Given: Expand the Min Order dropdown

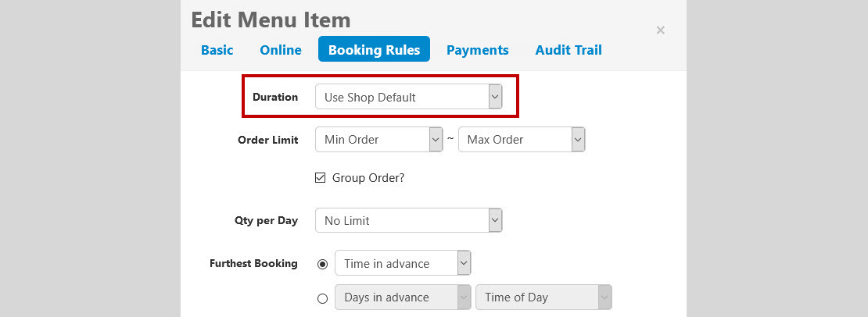Looking at the screenshot, I should coord(378,139).
